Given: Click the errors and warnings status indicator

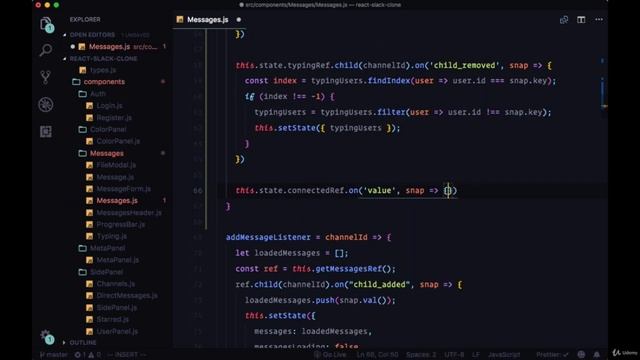Looking at the screenshot, I should click(87, 355).
